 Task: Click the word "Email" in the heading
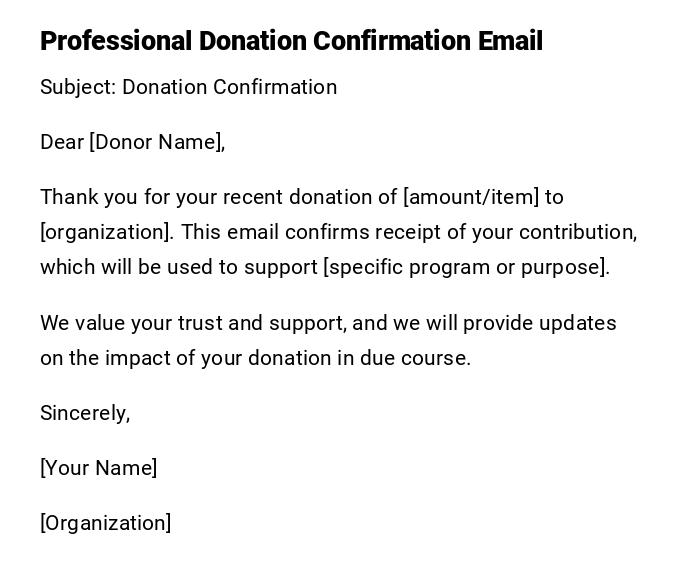tap(510, 41)
